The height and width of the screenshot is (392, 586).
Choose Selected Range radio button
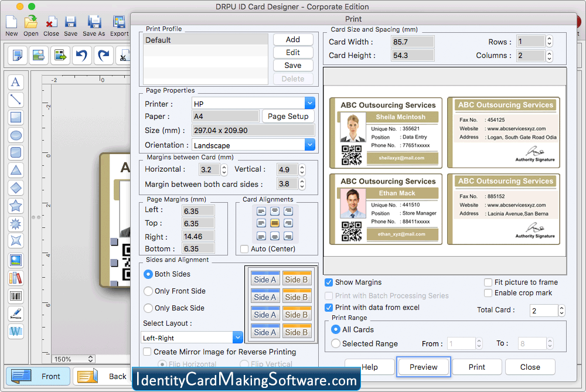click(x=336, y=343)
